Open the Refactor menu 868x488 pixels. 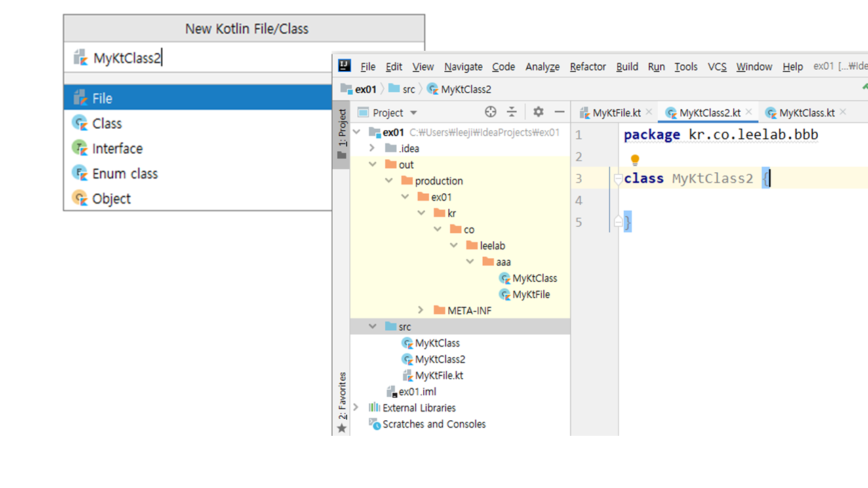click(x=587, y=66)
